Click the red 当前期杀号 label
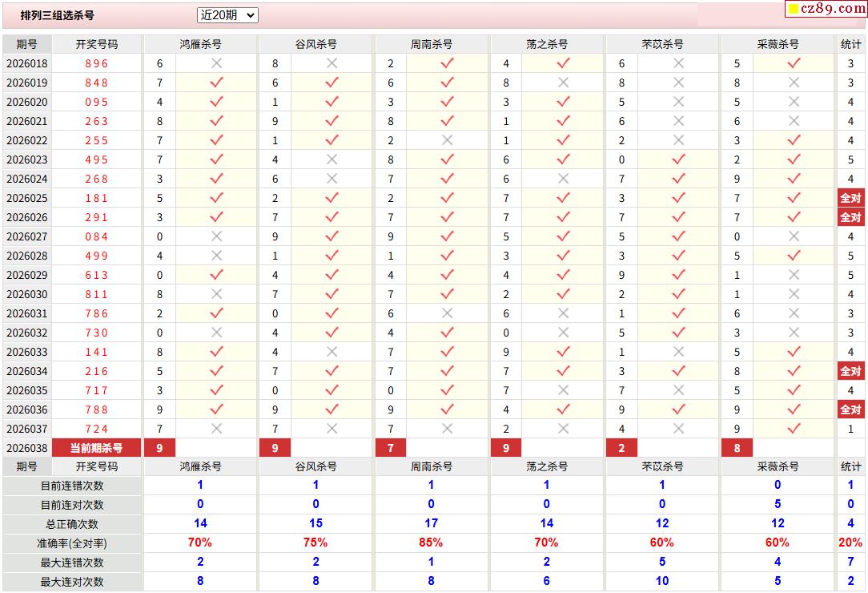 [96, 448]
